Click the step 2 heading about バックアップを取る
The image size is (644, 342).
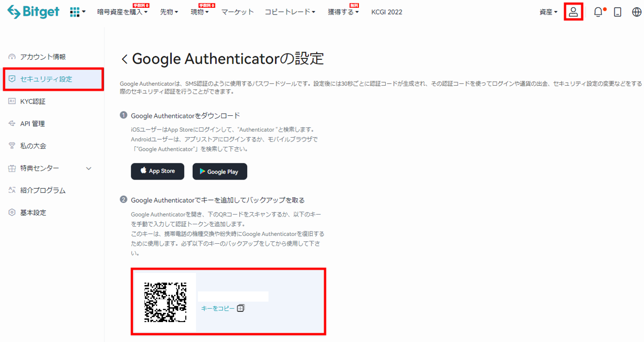pyautogui.click(x=218, y=200)
